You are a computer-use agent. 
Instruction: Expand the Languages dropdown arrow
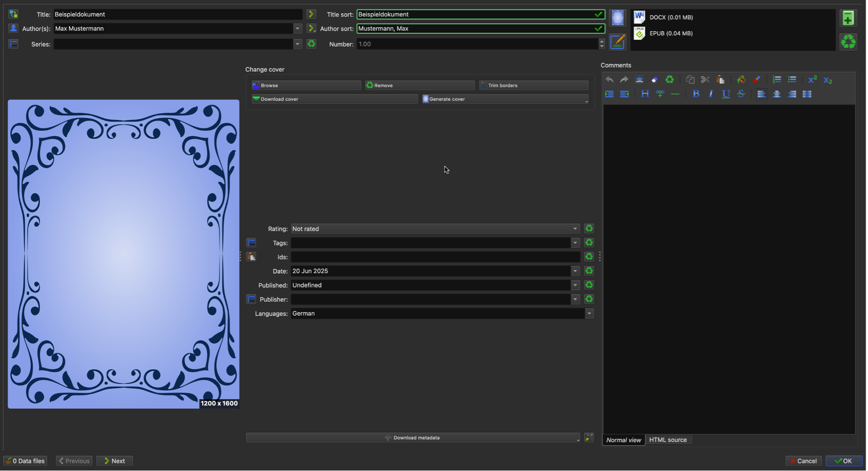(x=589, y=314)
